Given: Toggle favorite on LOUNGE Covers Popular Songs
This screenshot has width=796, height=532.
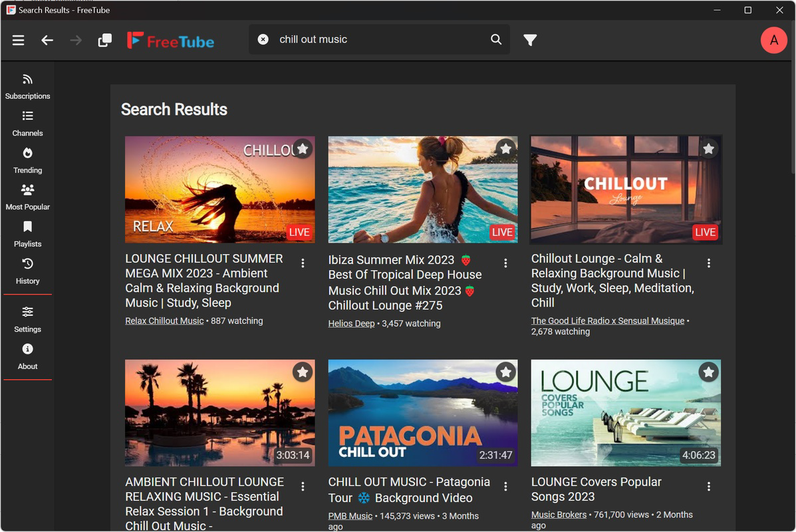Looking at the screenshot, I should 708,372.
